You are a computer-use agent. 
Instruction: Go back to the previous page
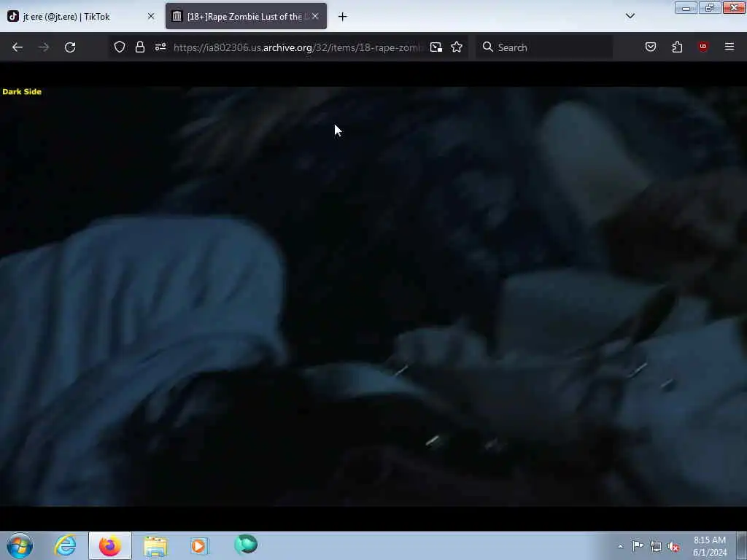[18, 47]
